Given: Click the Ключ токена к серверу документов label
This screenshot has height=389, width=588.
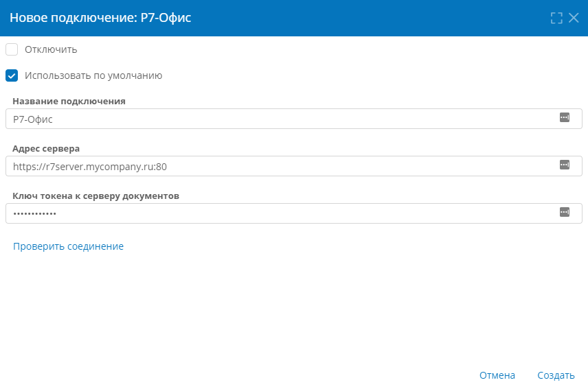Looking at the screenshot, I should (96, 196).
